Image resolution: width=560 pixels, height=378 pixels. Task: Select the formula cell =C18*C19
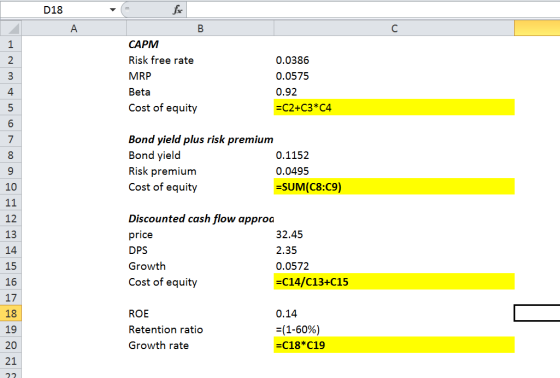[394, 345]
